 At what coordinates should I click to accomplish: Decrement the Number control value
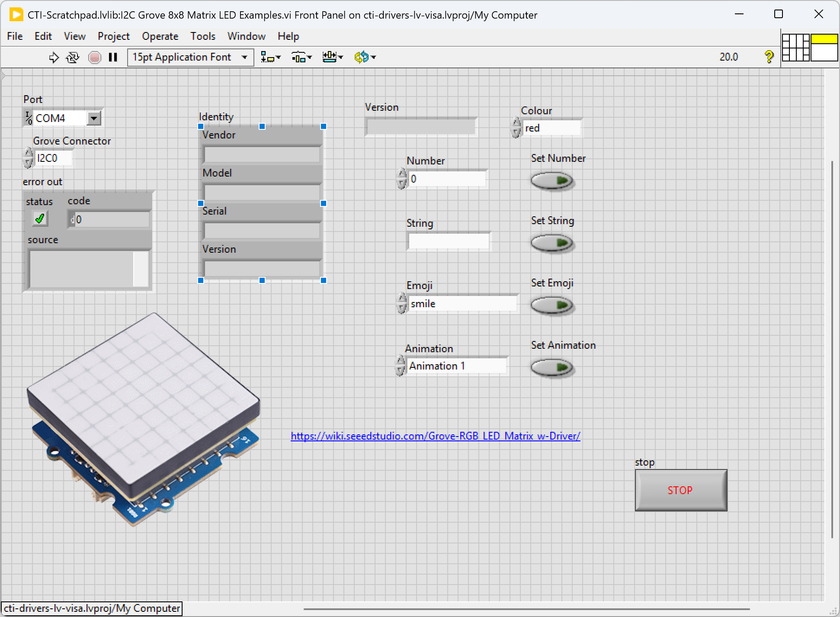click(x=401, y=183)
